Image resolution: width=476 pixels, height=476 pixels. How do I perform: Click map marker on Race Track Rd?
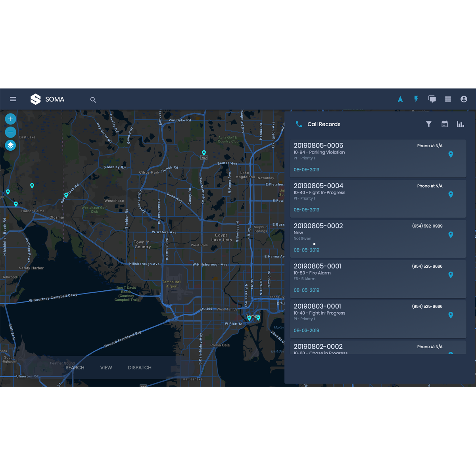pos(66,195)
